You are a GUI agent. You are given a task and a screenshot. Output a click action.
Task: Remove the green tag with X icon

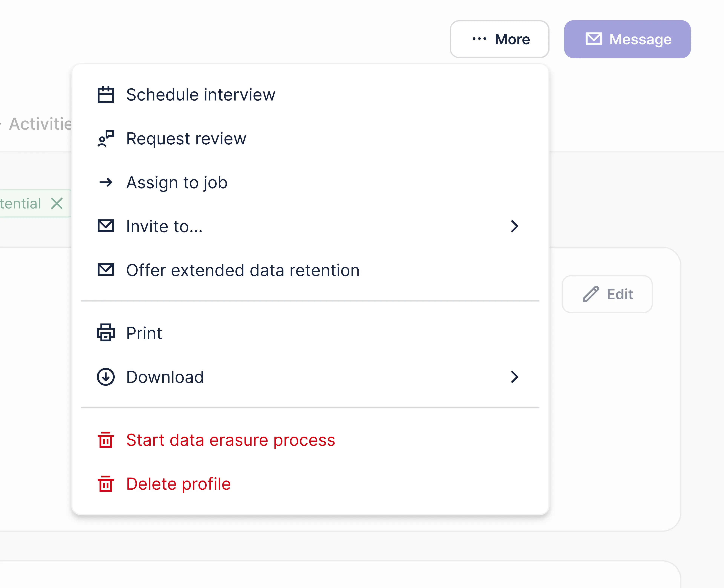pyautogui.click(x=57, y=204)
